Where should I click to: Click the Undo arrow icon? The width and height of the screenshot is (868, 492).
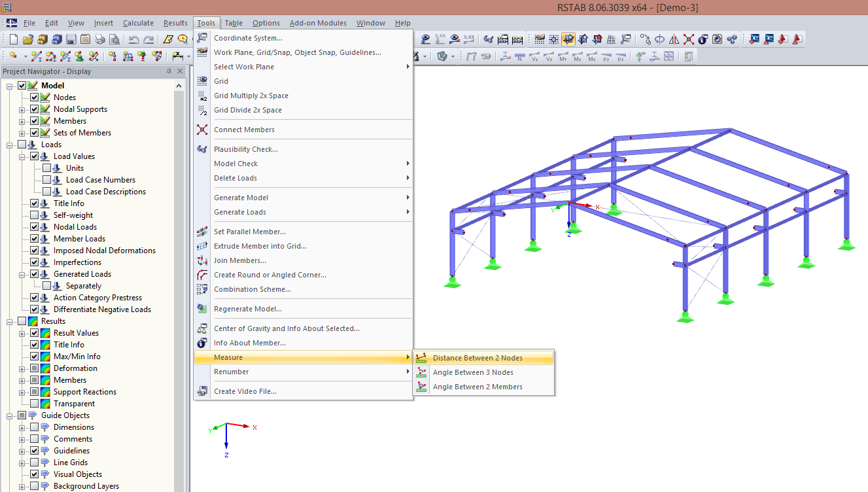[133, 39]
